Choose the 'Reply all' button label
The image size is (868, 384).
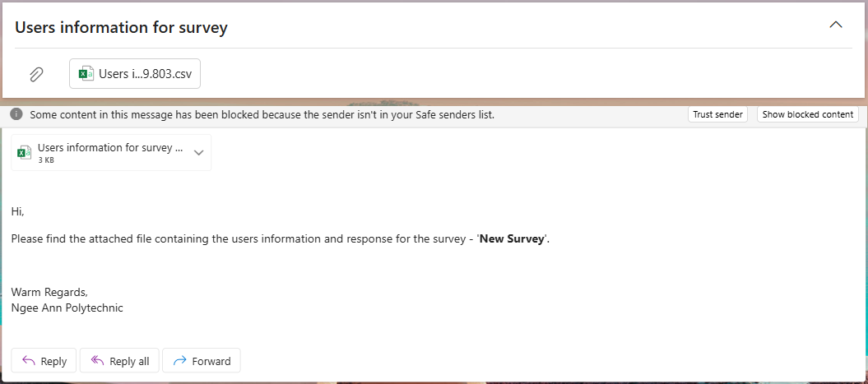click(x=129, y=361)
